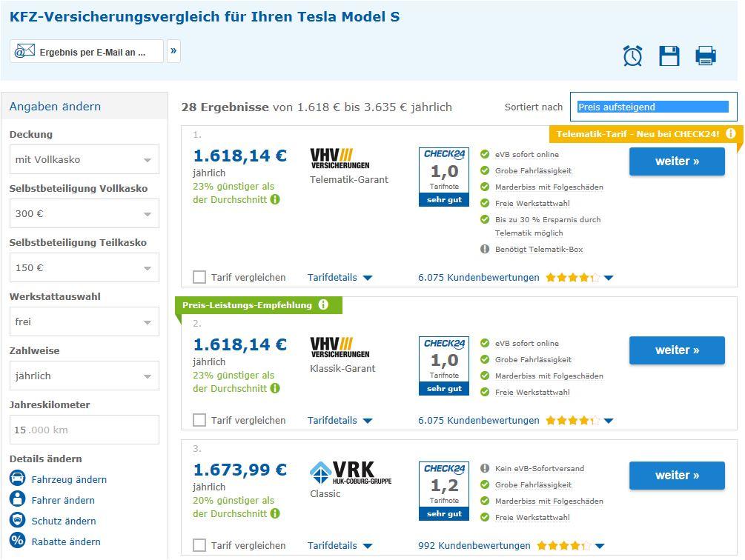
Task: Click the printer icon
Action: click(x=706, y=56)
